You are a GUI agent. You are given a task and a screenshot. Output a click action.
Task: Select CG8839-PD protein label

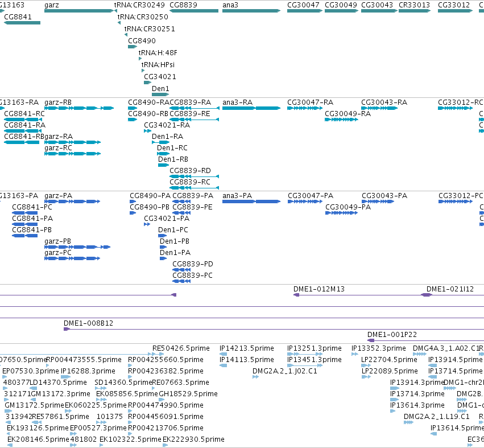click(193, 264)
